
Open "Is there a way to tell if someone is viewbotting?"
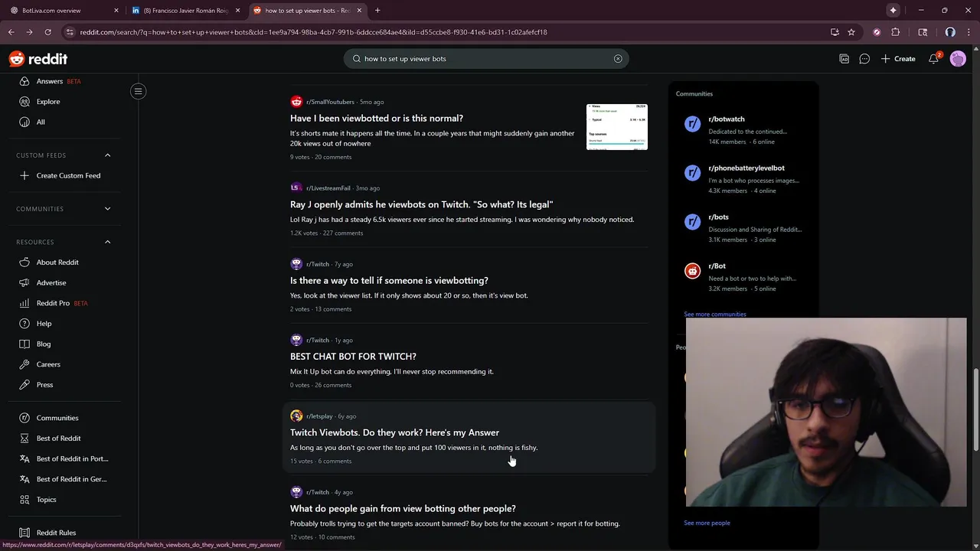pyautogui.click(x=389, y=281)
